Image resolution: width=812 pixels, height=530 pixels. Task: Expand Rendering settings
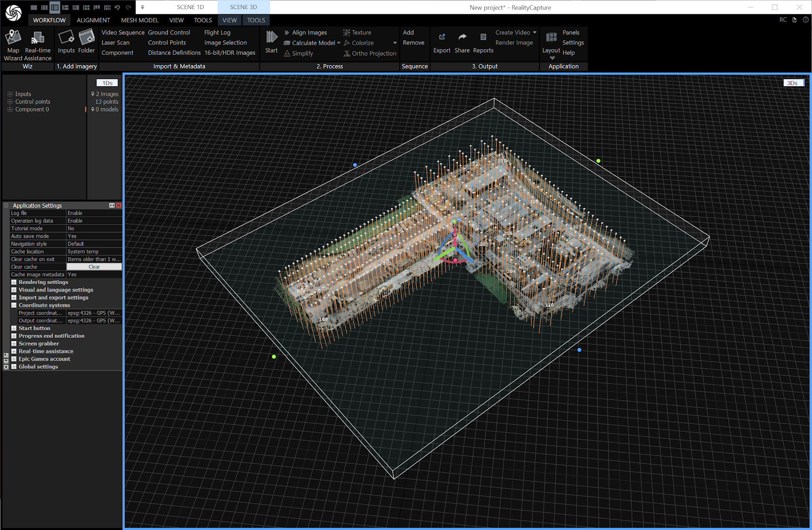tap(14, 282)
